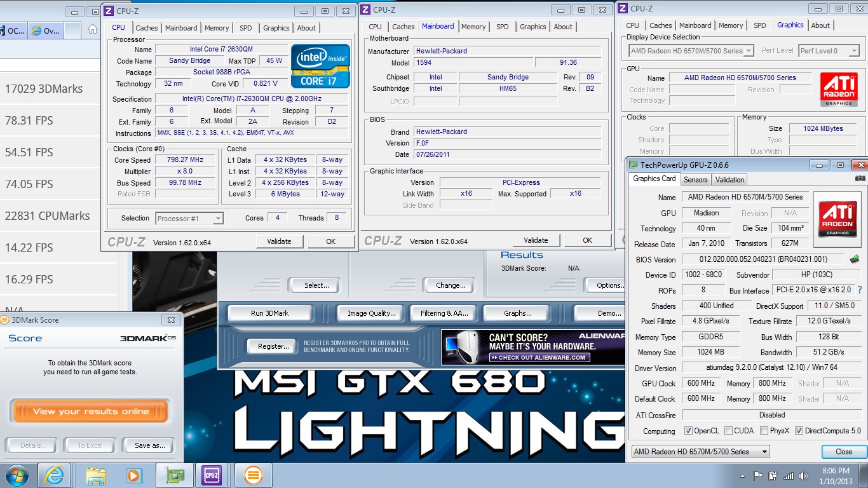Launch Internet Explorer from the taskbar
868x488 pixels.
click(54, 475)
